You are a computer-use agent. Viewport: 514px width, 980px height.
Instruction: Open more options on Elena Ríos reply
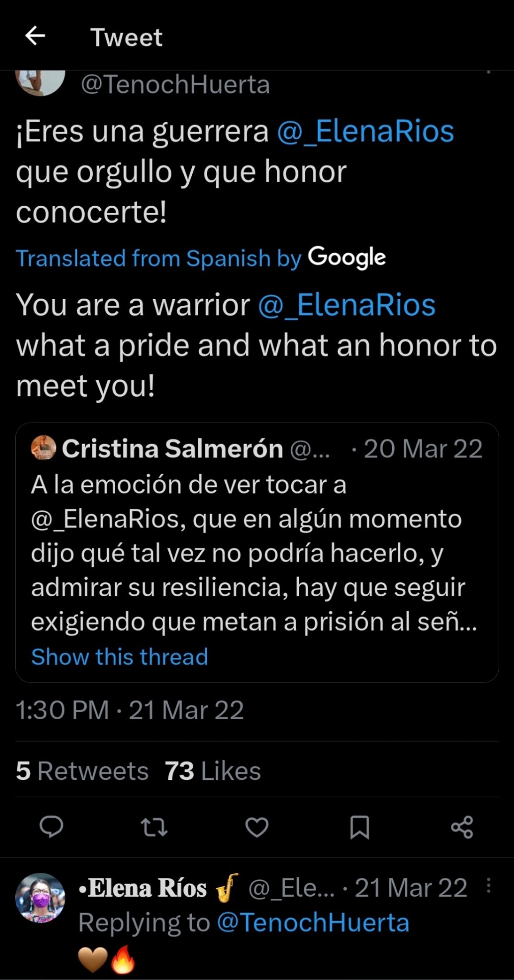(x=489, y=886)
